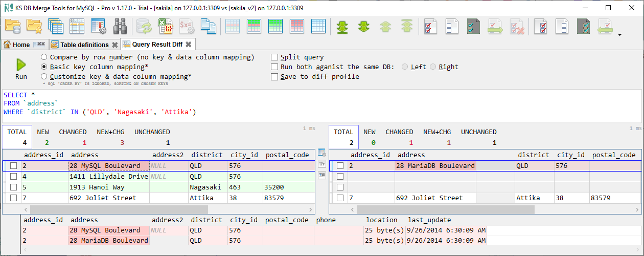Click the delete checked rows red X icon
Screen dimensions: 644x256
tap(517, 26)
